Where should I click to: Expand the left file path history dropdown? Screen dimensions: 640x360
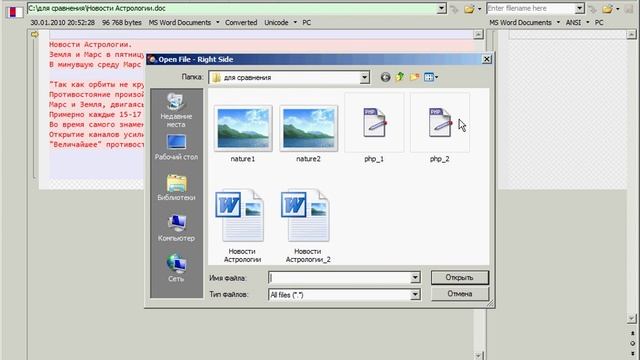441,8
